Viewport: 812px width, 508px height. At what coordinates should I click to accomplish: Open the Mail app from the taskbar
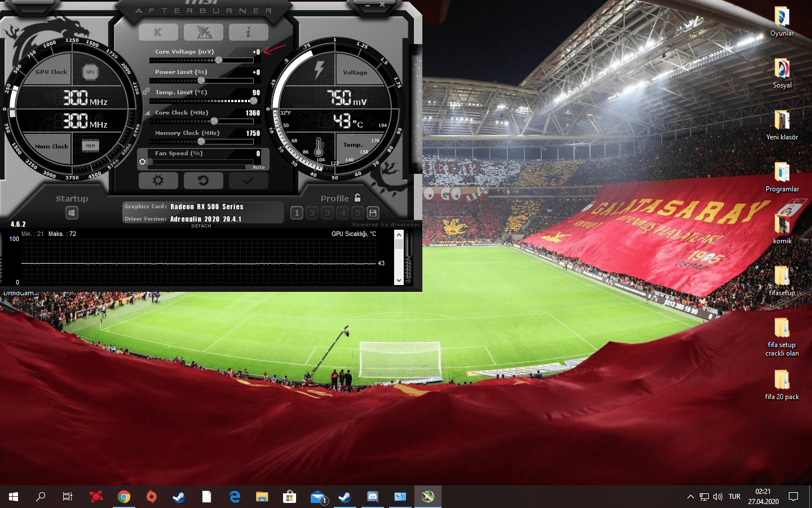click(x=317, y=497)
